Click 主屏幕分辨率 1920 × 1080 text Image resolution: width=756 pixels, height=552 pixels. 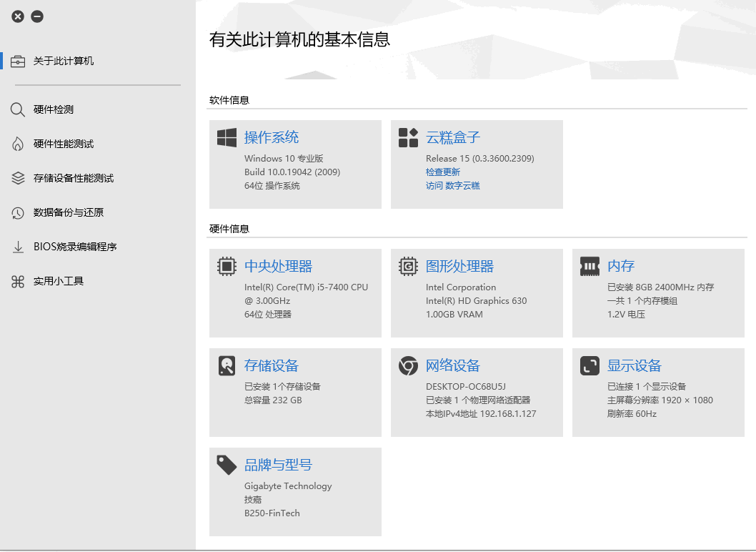click(x=660, y=400)
